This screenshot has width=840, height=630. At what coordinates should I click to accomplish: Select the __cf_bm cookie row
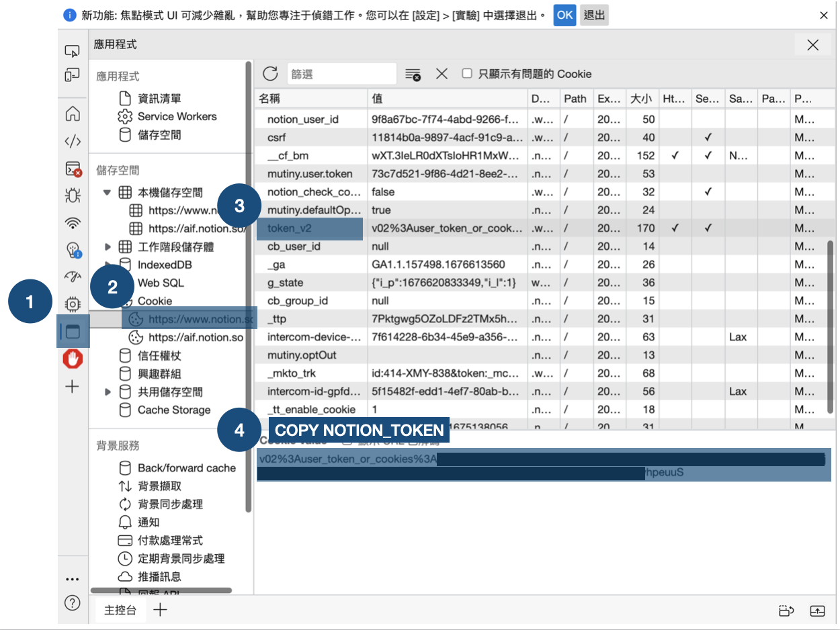pos(544,156)
